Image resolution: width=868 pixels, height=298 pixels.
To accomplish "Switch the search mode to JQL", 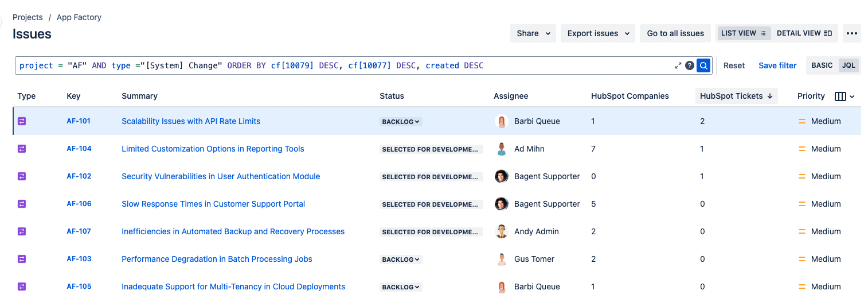I will (849, 65).
